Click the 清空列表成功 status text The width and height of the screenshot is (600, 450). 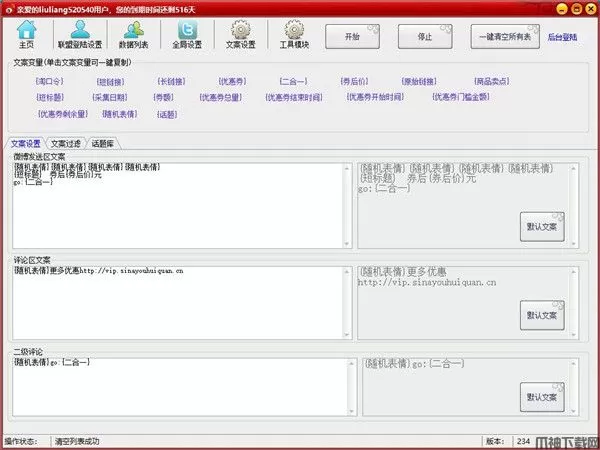(77, 441)
